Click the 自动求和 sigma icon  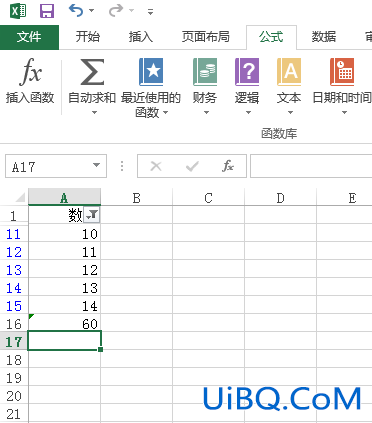point(92,72)
